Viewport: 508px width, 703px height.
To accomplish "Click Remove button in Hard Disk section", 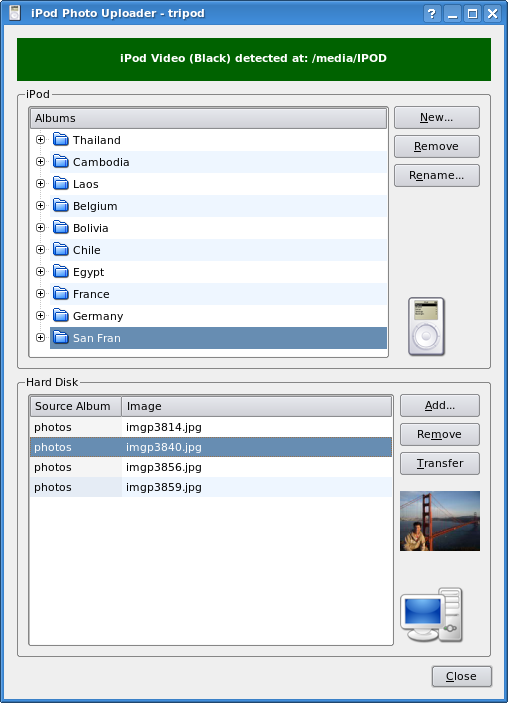I will (x=440, y=434).
